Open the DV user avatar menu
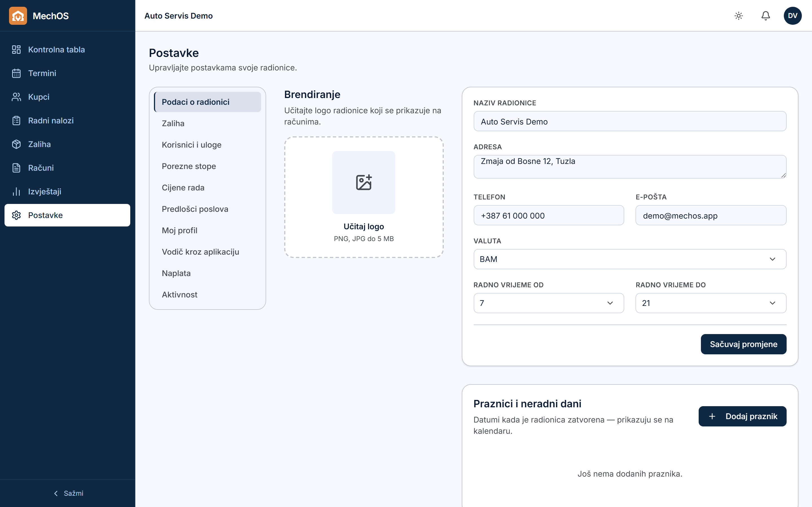This screenshot has width=812, height=507. tap(793, 16)
